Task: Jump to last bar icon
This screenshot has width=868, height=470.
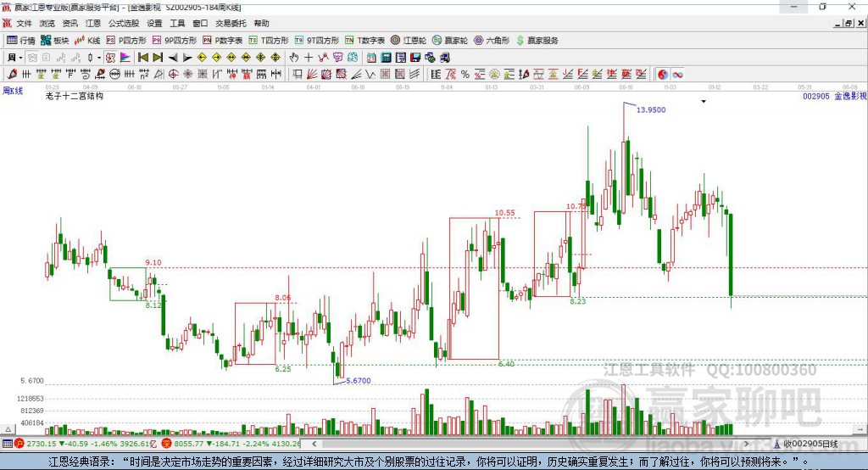Action: click(x=158, y=58)
